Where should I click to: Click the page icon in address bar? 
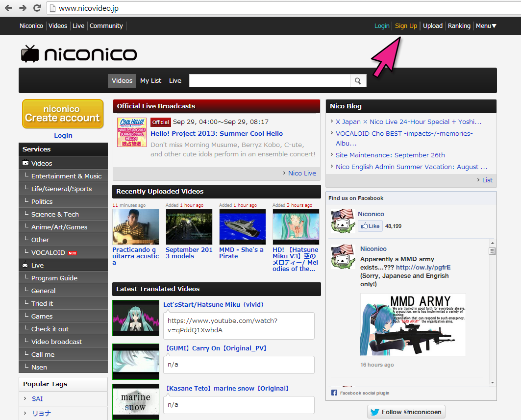click(52, 8)
